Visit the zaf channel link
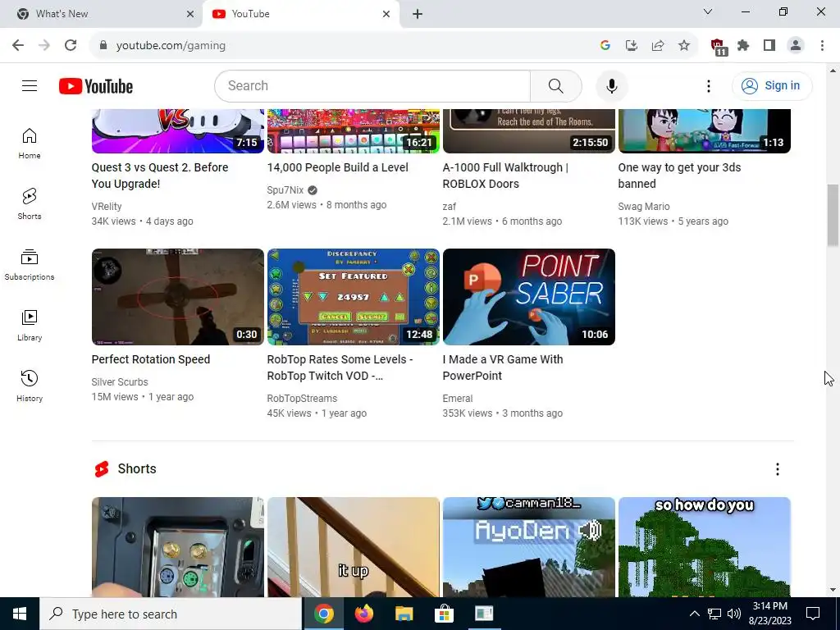This screenshot has width=840, height=630. (x=450, y=207)
